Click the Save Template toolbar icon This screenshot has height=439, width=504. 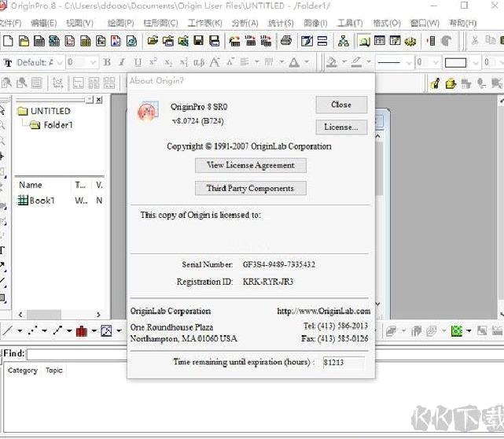point(214,41)
